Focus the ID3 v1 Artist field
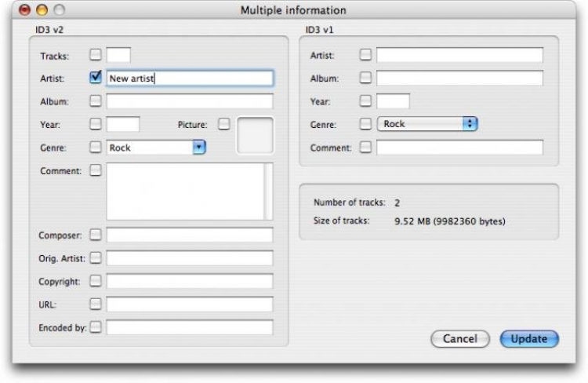588x383 pixels. click(x=459, y=55)
